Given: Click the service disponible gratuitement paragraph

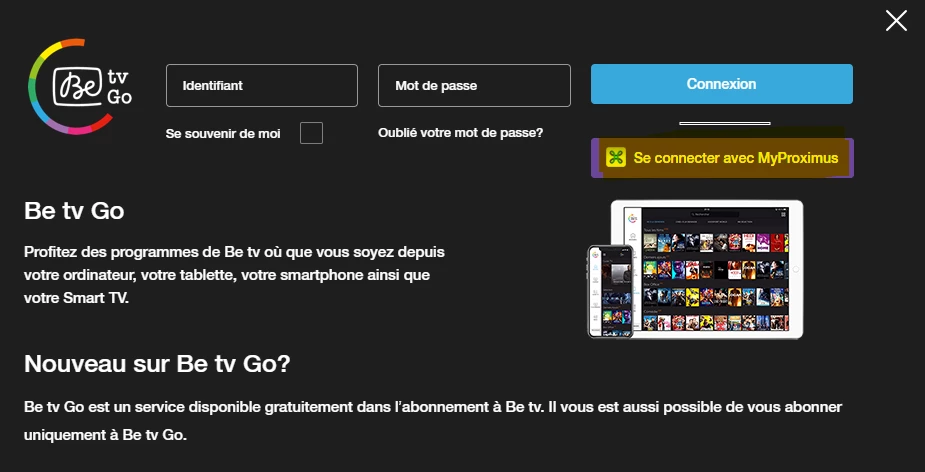Looking at the screenshot, I should click(433, 421).
